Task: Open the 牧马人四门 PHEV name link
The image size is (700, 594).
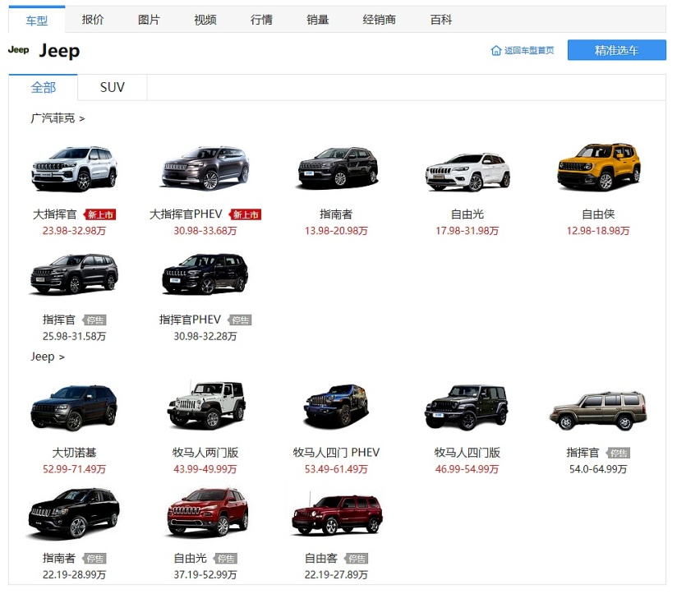Action: 336,453
